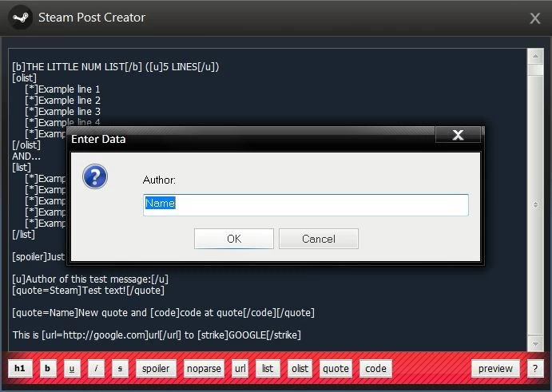
Task: Cancel the Enter Data dialog
Action: 319,239
